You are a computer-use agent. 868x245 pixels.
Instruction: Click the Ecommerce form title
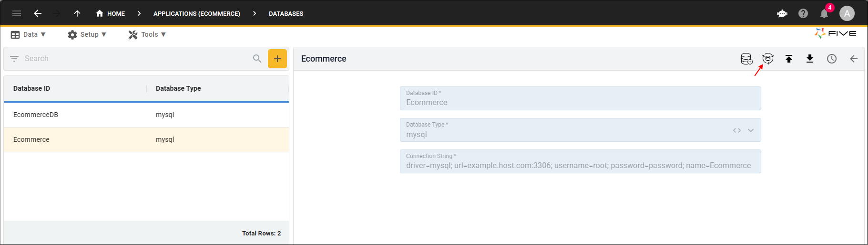click(324, 59)
